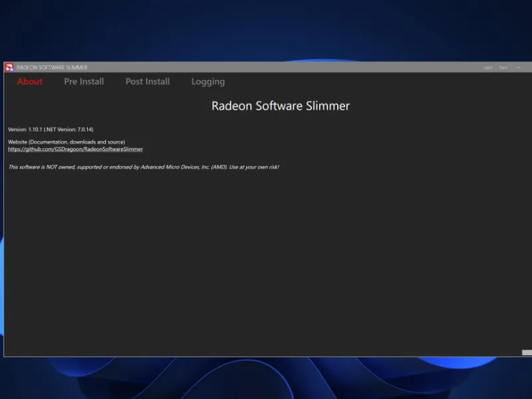The image size is (532, 399).
Task: Switch to the About tab
Action: pyautogui.click(x=30, y=81)
